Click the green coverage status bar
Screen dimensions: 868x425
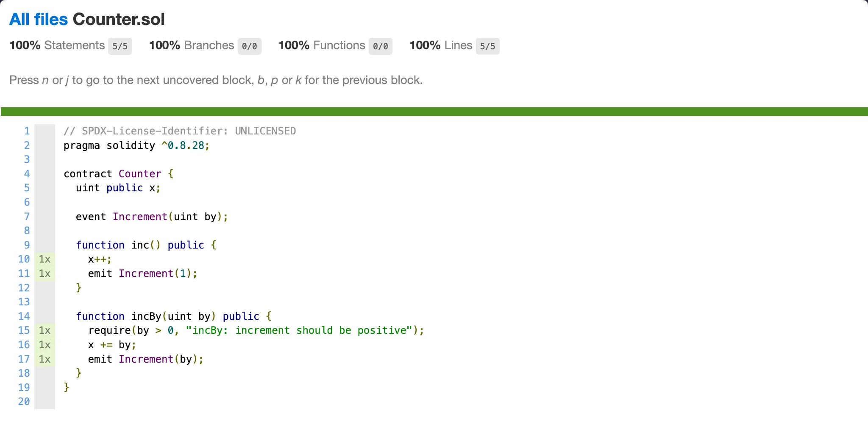tap(434, 112)
